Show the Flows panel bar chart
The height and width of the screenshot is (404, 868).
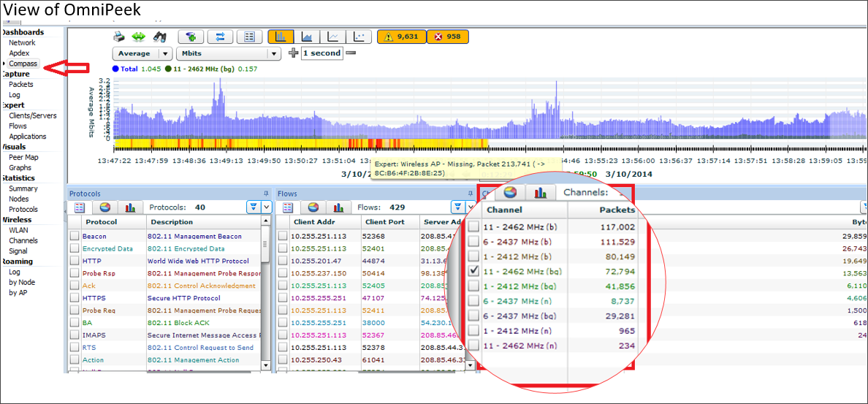click(339, 207)
